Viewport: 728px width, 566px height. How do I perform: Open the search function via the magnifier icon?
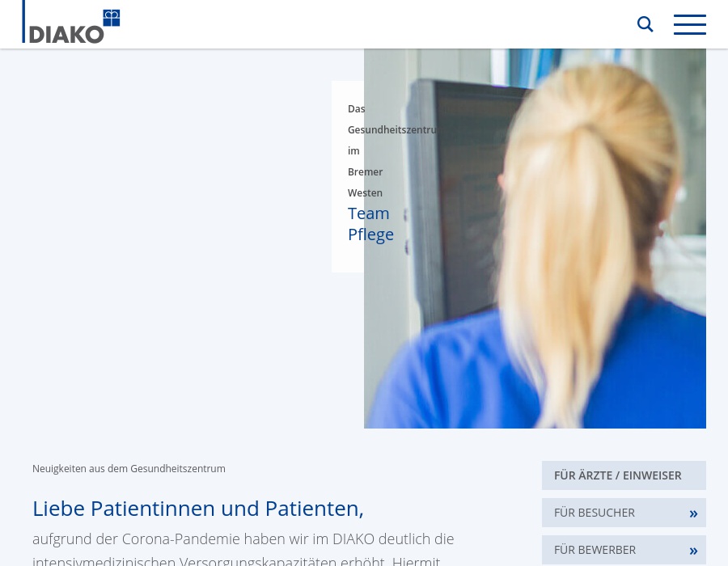[x=645, y=24]
